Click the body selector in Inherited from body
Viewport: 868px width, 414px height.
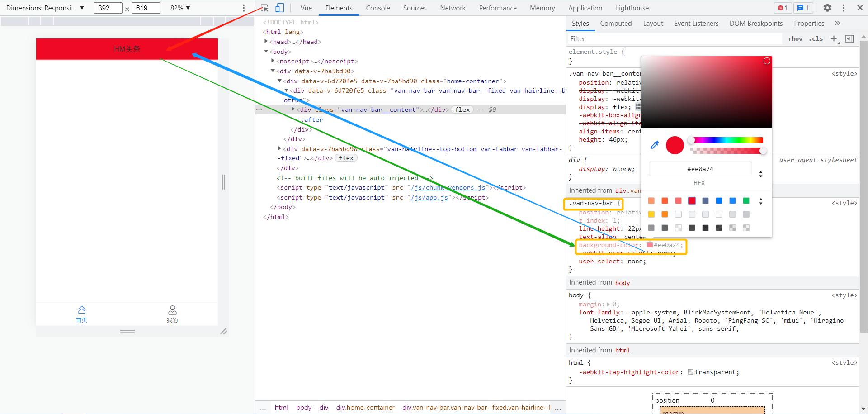[623, 283]
